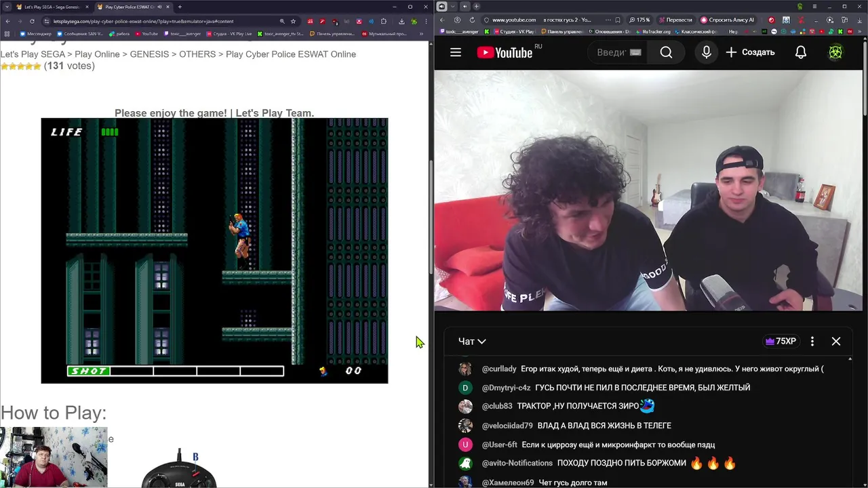Open the Студия - VK Play Live bookmark in Chrome

[229, 34]
